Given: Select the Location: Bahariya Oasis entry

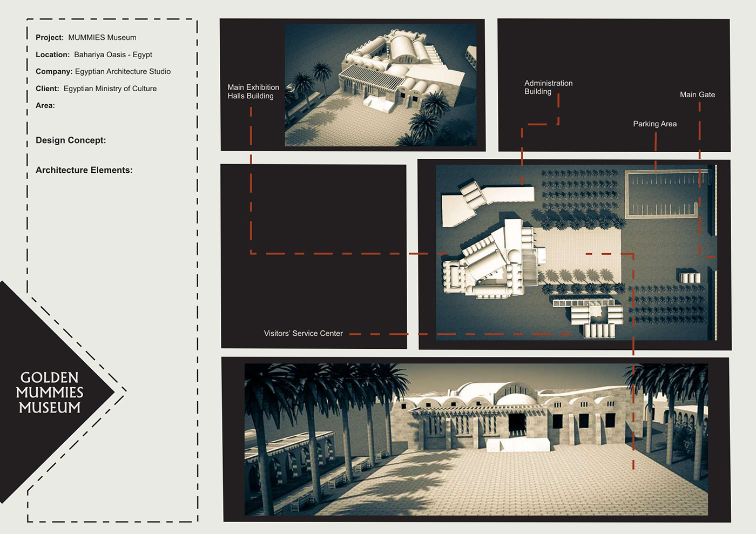Looking at the screenshot, I should (x=93, y=54).
